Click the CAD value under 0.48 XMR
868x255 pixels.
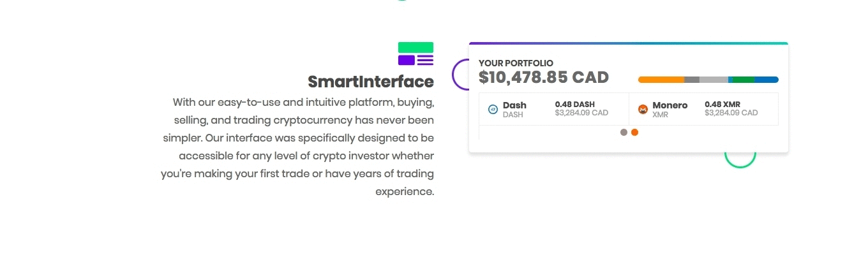click(x=731, y=113)
